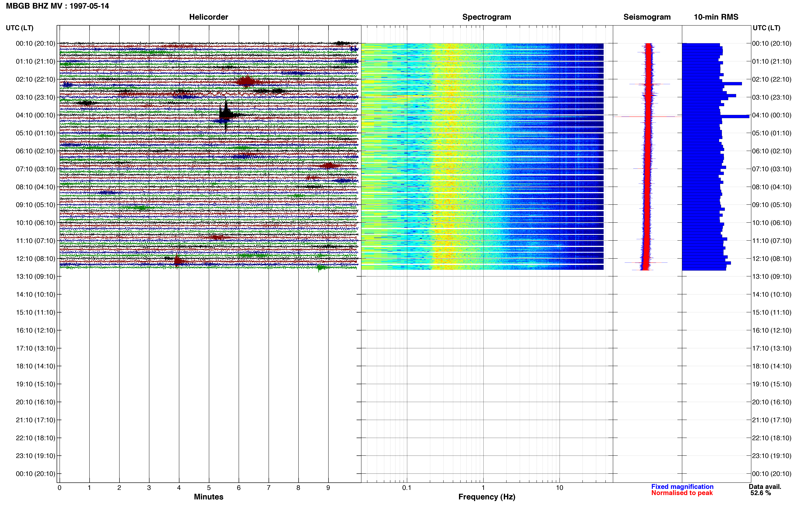
Task: Click left-axis time label 12:10 (08:10)
Action: tap(36, 259)
